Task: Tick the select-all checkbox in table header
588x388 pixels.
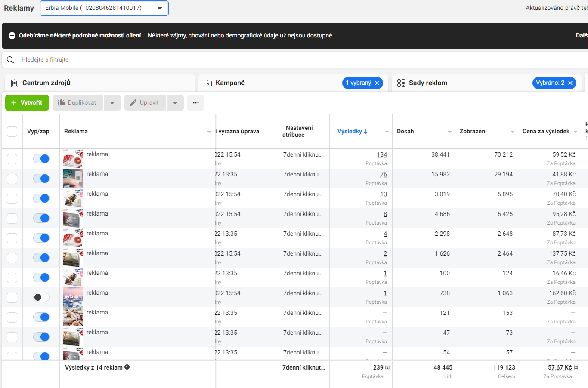Action: (12, 132)
